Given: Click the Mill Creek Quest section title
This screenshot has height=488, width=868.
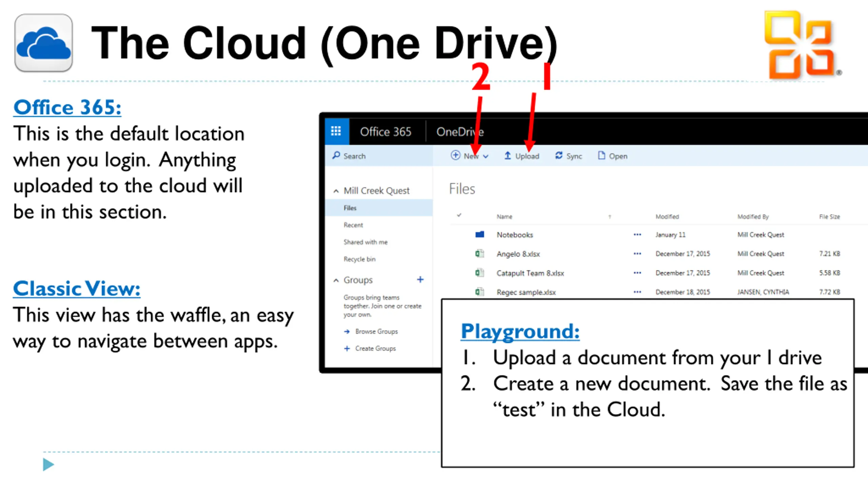Looking at the screenshot, I should coord(376,191).
